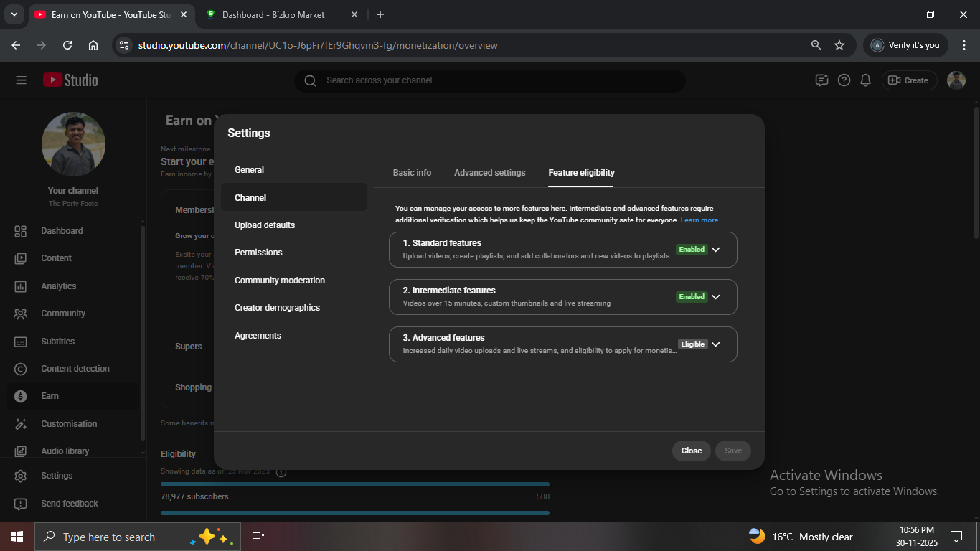The image size is (980, 551).
Task: Expand the Advanced features section
Action: tap(715, 344)
